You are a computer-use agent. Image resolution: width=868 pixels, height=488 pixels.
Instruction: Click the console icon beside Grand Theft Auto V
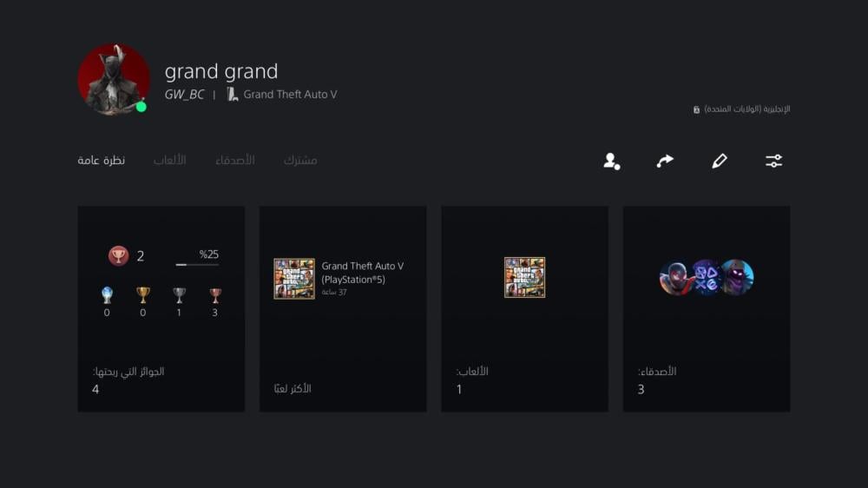pos(233,94)
